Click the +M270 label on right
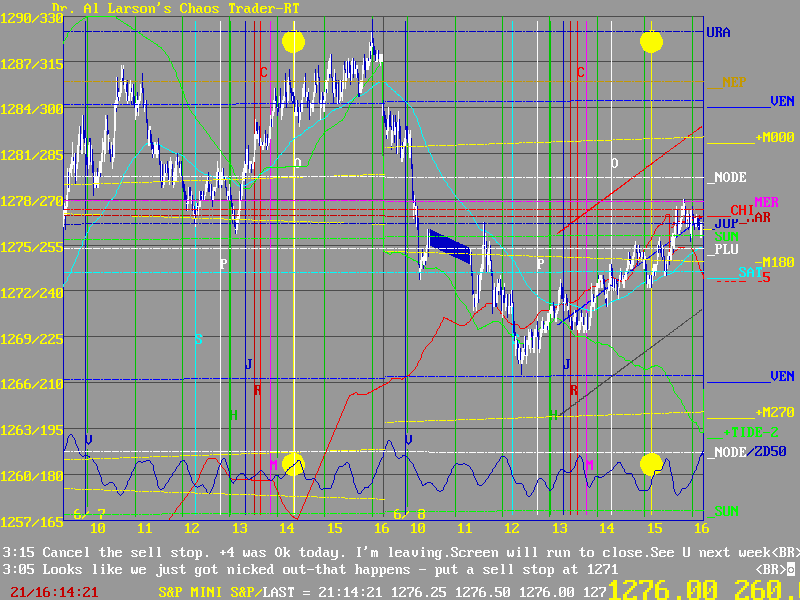The width and height of the screenshot is (800, 600). (775, 412)
